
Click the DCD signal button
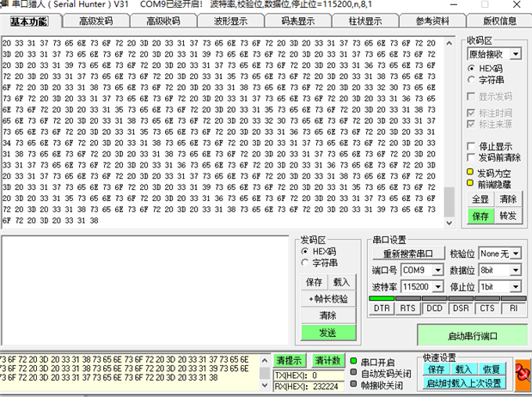click(434, 308)
